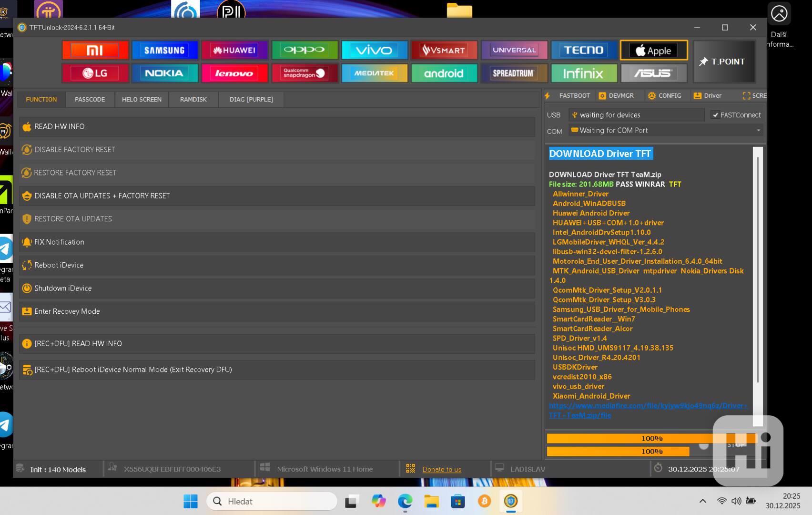This screenshot has height=515, width=812.
Task: Click the READ HW INFO button
Action: click(x=276, y=126)
